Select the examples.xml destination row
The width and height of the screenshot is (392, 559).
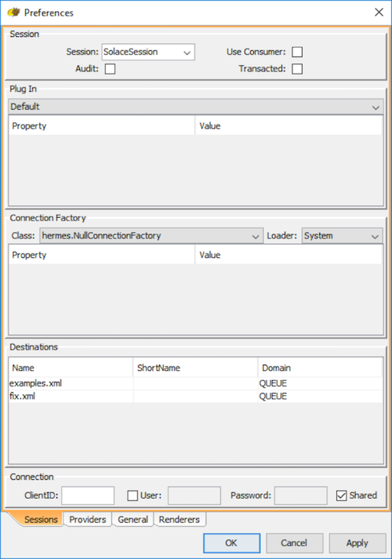click(x=196, y=383)
